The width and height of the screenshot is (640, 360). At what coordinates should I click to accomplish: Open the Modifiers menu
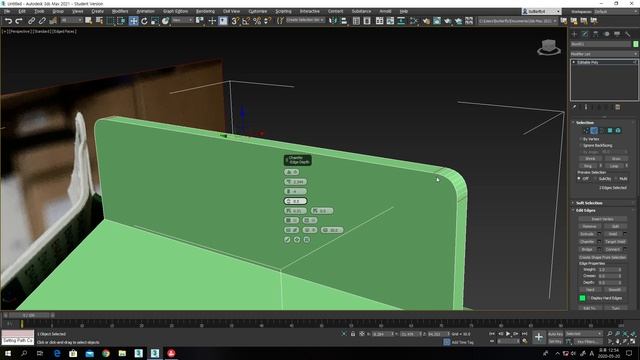120,11
